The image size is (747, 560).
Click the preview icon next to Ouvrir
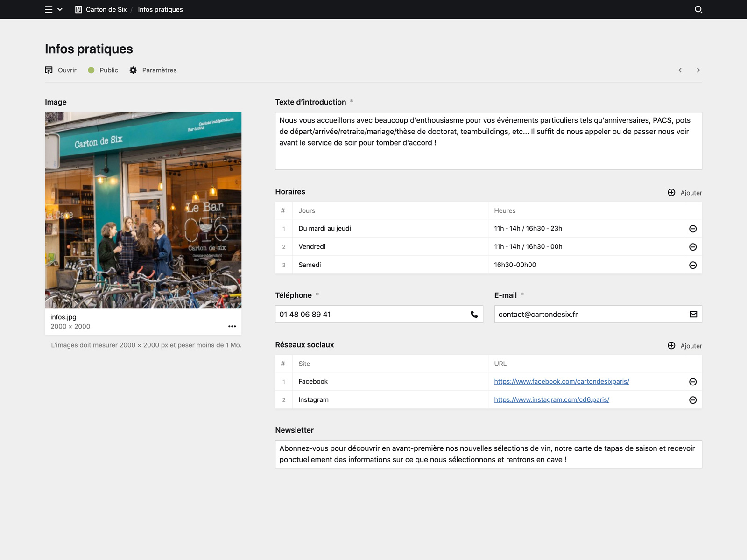(x=49, y=70)
